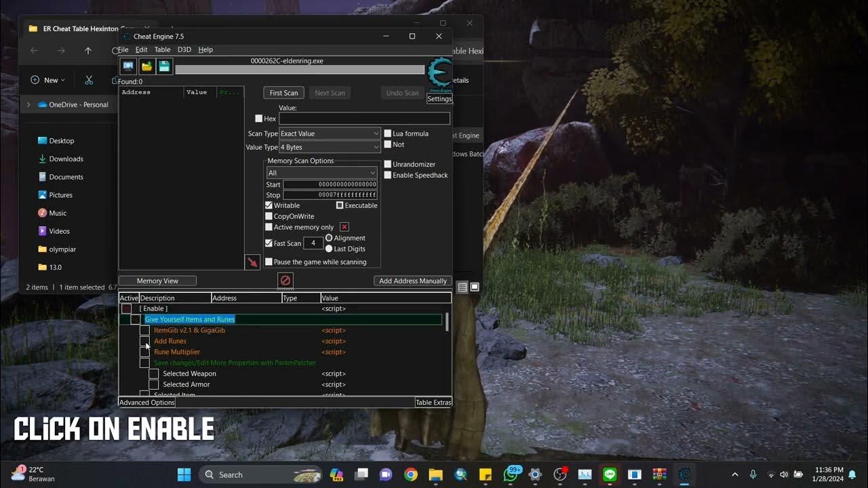This screenshot has width=868, height=488.
Task: Select the Alignment radio button
Action: [x=329, y=238]
